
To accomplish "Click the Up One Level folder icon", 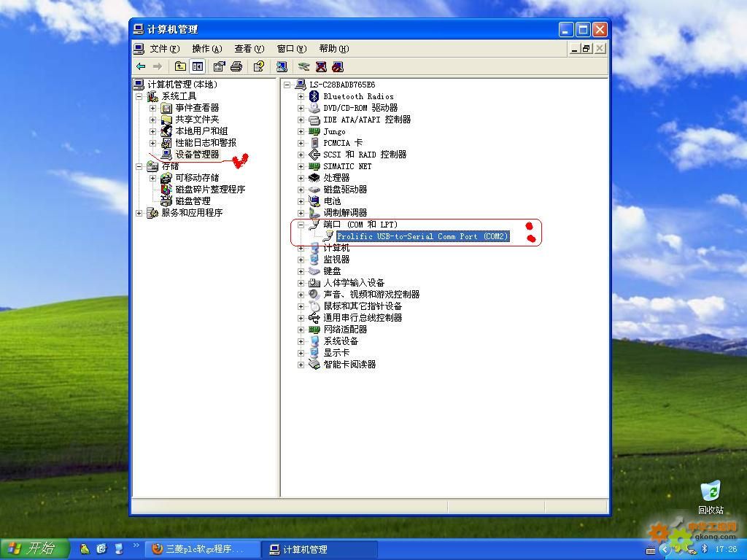I will click(x=180, y=66).
